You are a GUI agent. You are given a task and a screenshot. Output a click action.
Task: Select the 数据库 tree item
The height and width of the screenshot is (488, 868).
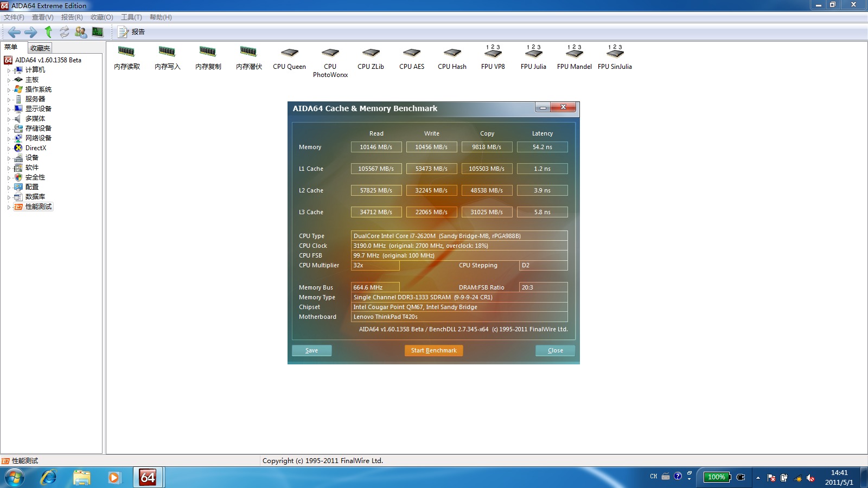tap(35, 197)
